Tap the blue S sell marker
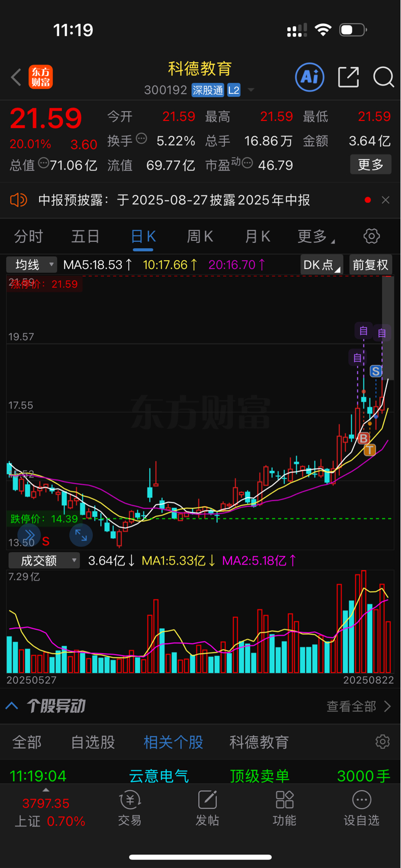The height and width of the screenshot is (868, 401). click(376, 371)
